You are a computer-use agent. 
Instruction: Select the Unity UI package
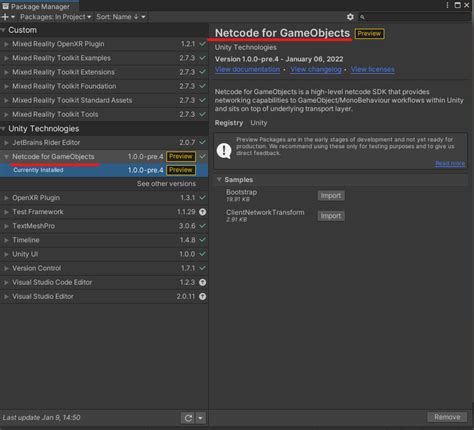[104, 254]
